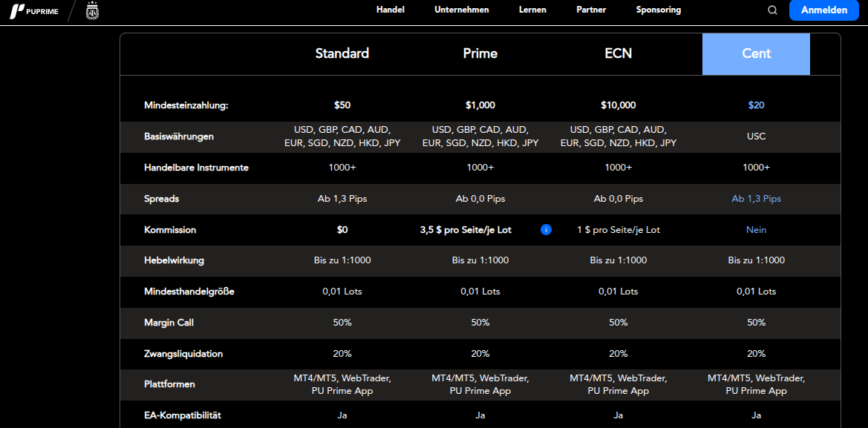Click the Cent $20 minimum deposit value
The height and width of the screenshot is (428, 868).
(756, 105)
